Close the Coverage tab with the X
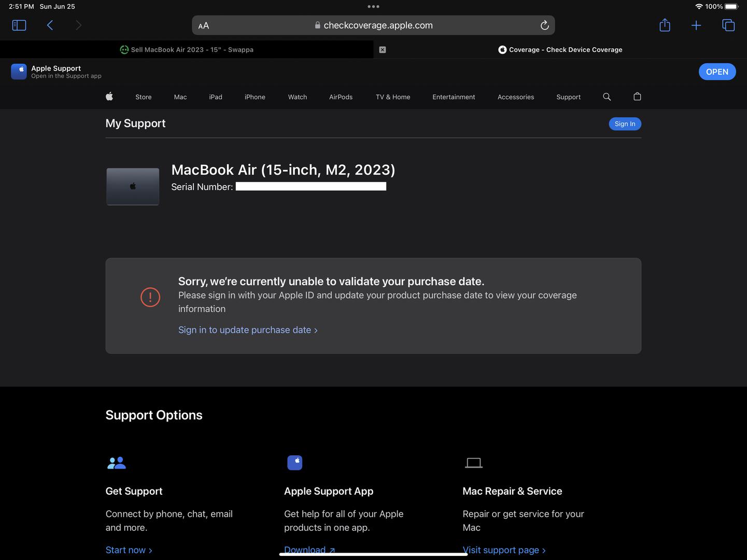 pyautogui.click(x=383, y=50)
